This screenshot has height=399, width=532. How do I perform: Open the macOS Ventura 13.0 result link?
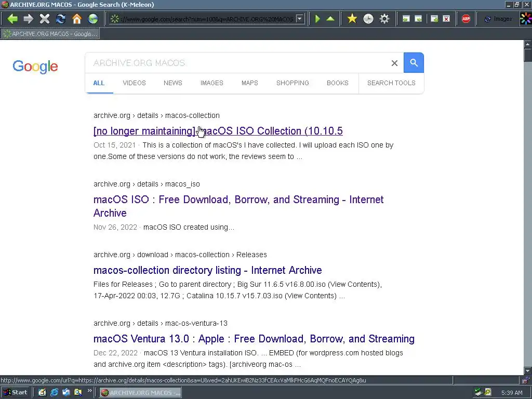pyautogui.click(x=254, y=339)
